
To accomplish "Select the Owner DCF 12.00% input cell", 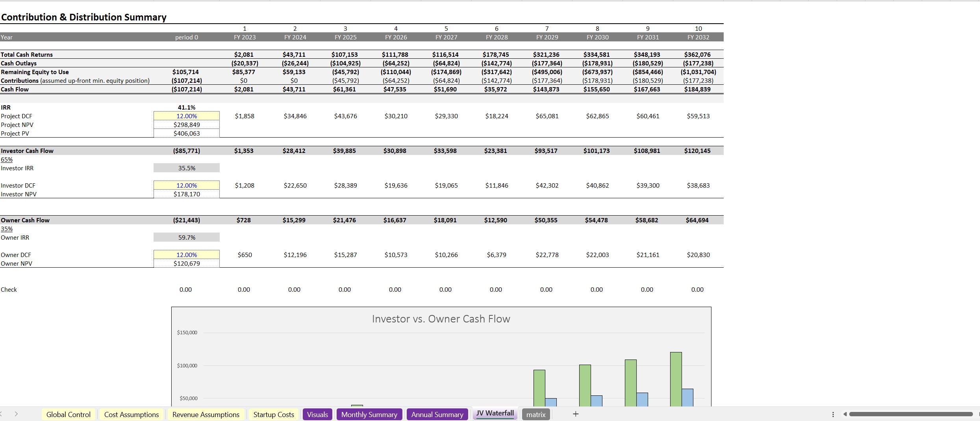I will (x=187, y=255).
